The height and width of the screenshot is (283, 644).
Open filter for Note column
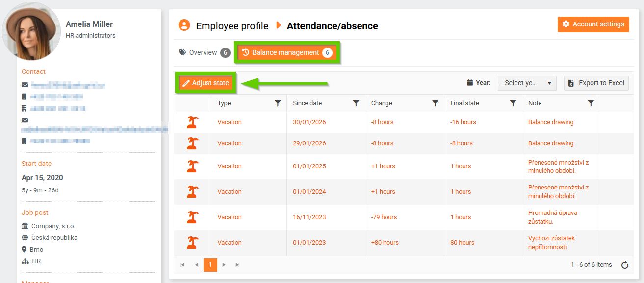(x=591, y=103)
